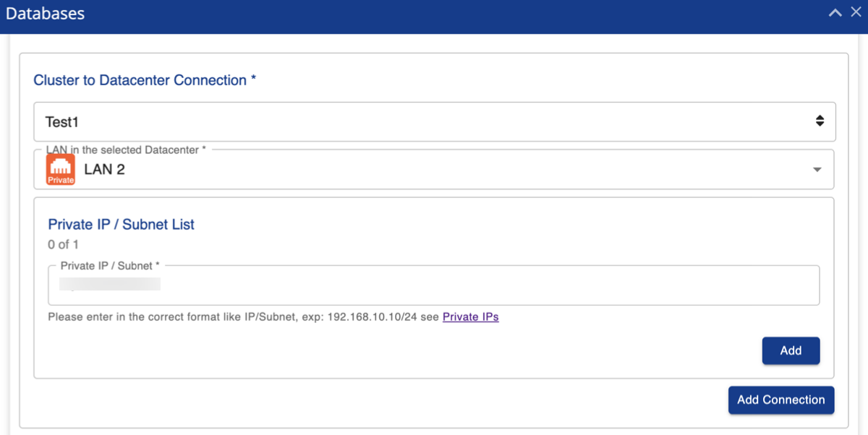Screen dimensions: 868x435
Task: Click the Private IP / Subnet List heading
Action: tap(121, 224)
